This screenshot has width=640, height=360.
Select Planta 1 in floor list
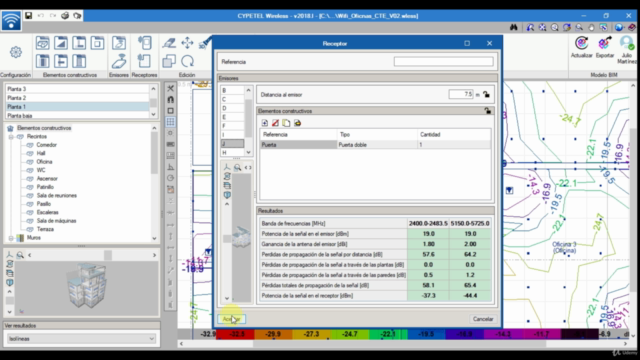pyautogui.click(x=77, y=107)
